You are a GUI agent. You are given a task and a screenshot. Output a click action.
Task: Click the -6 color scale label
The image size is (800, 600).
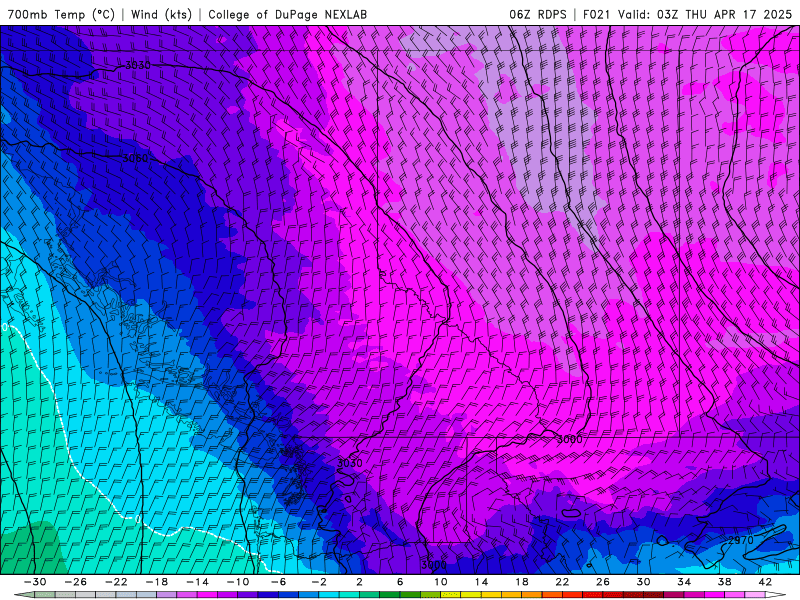coord(279,582)
